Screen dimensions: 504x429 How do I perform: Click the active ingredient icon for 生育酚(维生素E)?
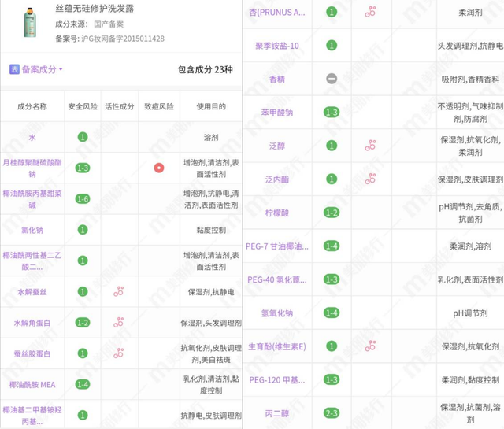click(x=370, y=346)
